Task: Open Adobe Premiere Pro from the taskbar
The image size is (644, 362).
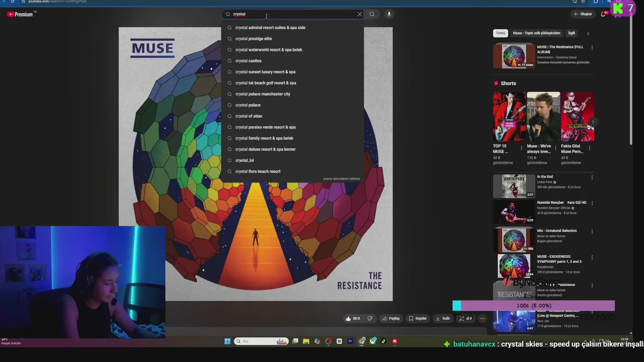Action: coord(350,341)
